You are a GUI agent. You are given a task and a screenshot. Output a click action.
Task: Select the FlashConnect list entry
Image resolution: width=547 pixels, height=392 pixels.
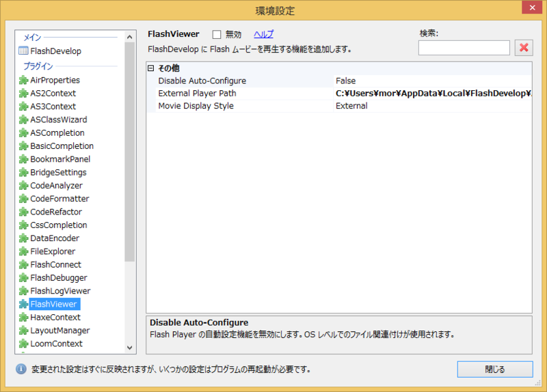pos(55,264)
